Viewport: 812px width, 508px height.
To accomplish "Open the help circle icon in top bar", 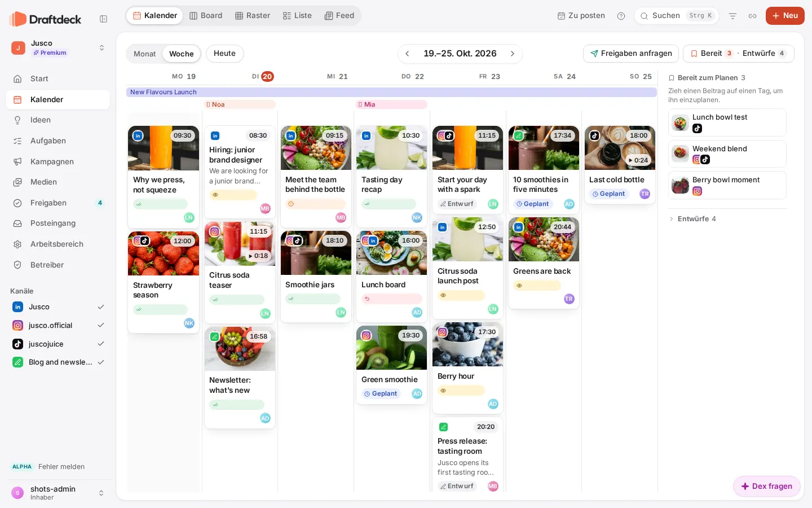I will click(x=621, y=16).
